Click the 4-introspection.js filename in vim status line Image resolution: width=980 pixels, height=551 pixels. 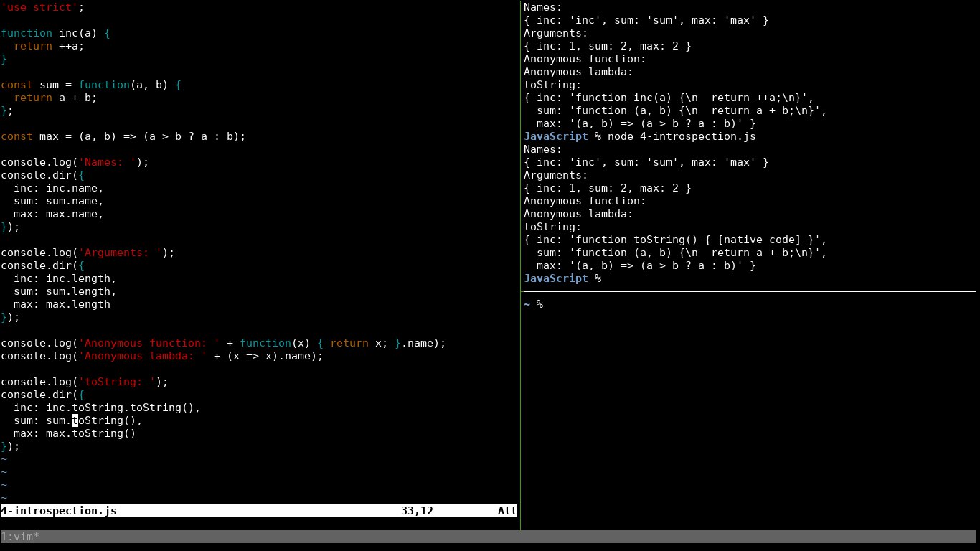[x=59, y=511]
